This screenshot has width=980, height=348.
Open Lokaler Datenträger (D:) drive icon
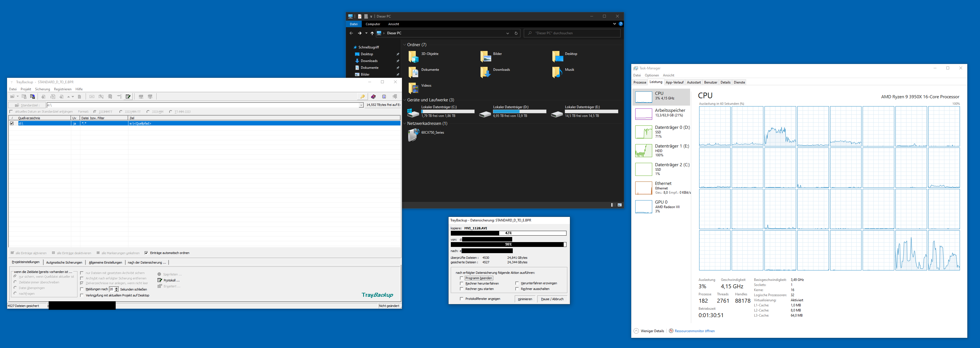click(485, 114)
